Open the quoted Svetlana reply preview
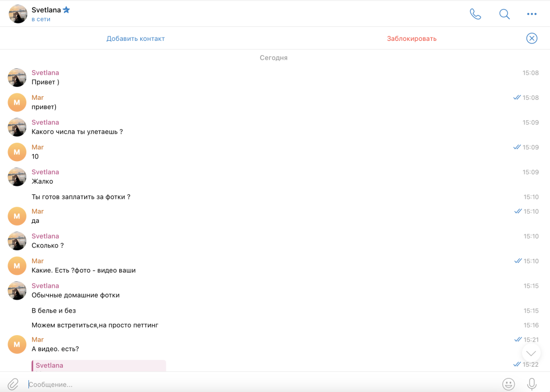 (x=99, y=366)
